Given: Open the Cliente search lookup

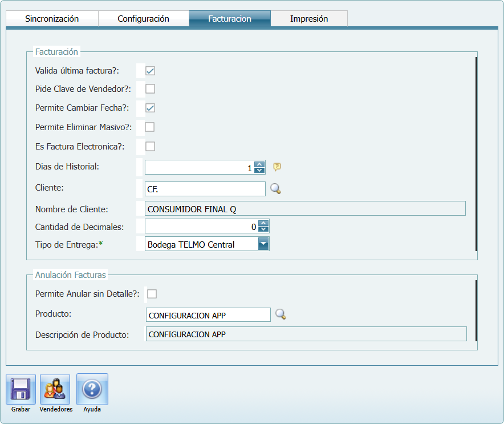Looking at the screenshot, I should pyautogui.click(x=276, y=188).
